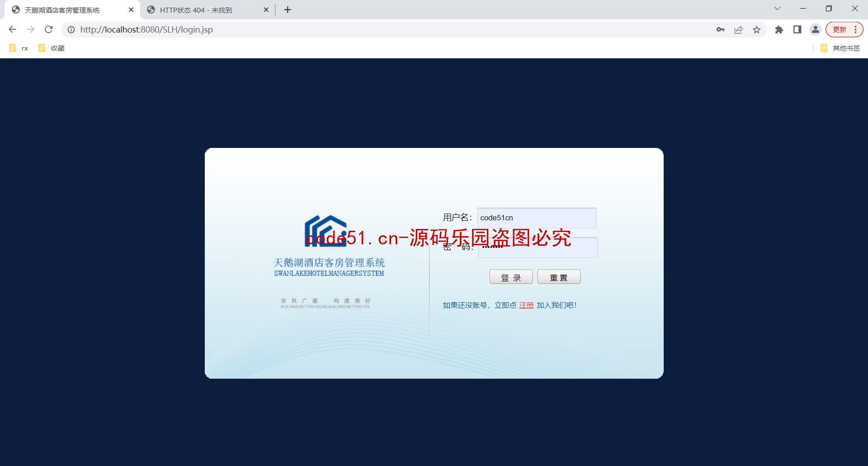
Task: Toggle the browser side panel
Action: pos(797,29)
